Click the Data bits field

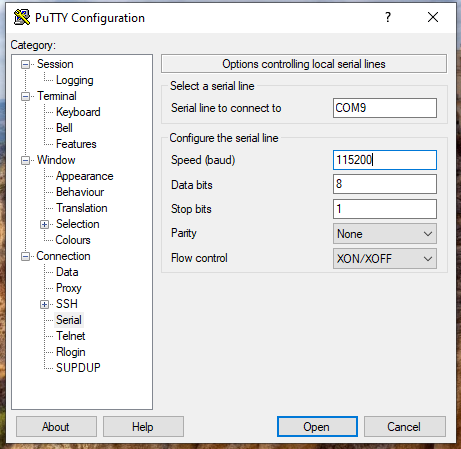pyautogui.click(x=385, y=184)
